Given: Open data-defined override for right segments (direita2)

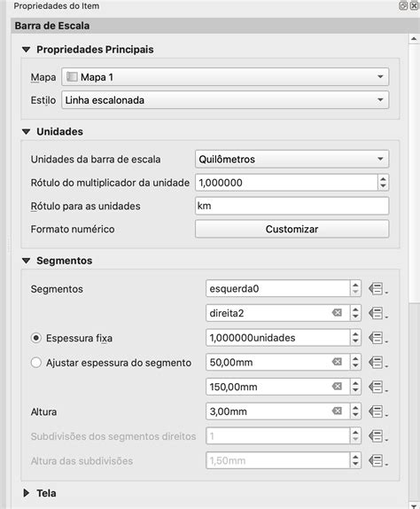Looking at the screenshot, I should click(377, 313).
